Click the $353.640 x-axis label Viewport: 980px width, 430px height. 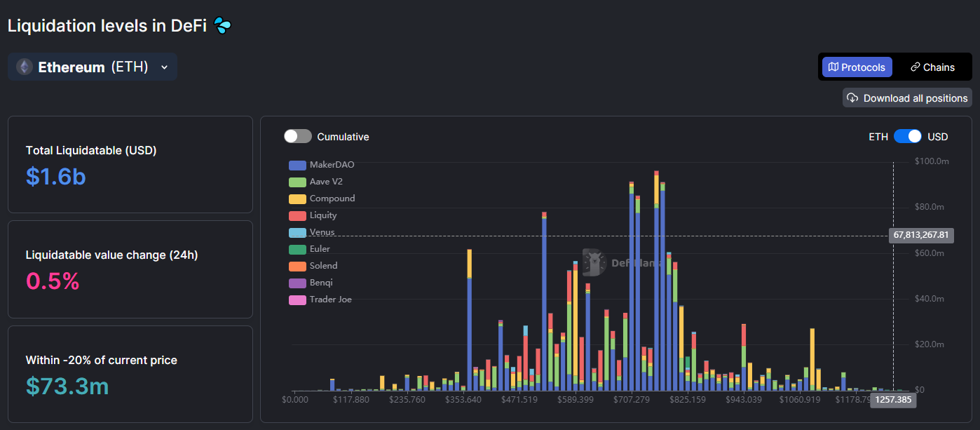463,400
